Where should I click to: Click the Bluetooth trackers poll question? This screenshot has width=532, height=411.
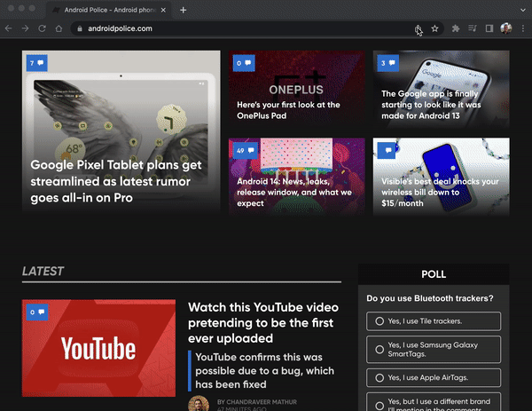[x=430, y=298]
